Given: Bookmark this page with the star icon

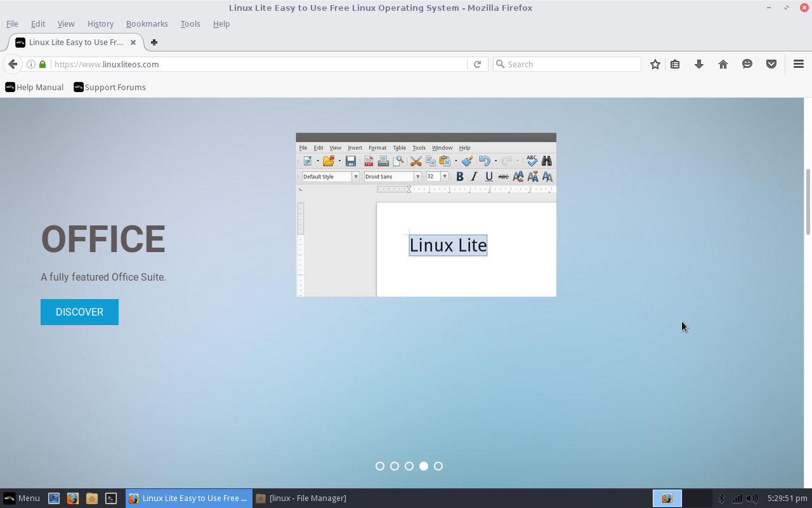Looking at the screenshot, I should pyautogui.click(x=655, y=64).
